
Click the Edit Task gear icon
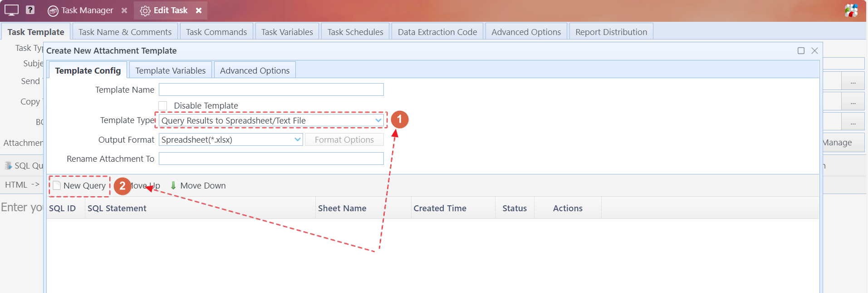click(x=145, y=10)
